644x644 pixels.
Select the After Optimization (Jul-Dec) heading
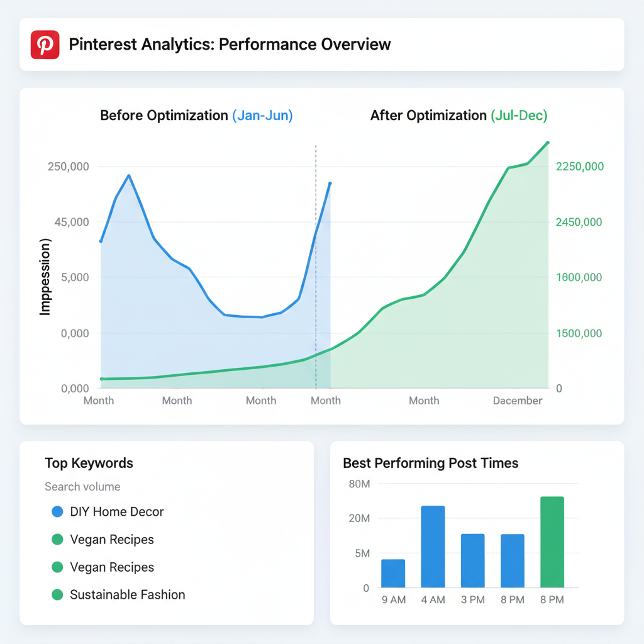[458, 116]
